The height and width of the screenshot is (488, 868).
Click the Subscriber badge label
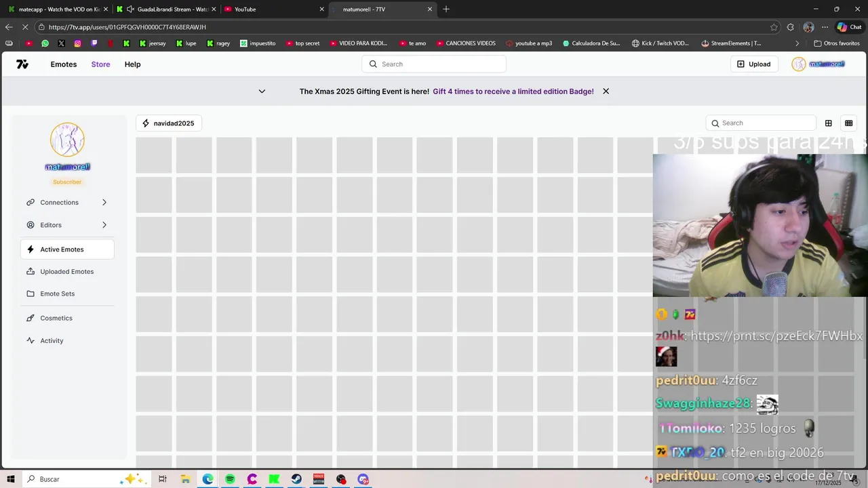(67, 182)
